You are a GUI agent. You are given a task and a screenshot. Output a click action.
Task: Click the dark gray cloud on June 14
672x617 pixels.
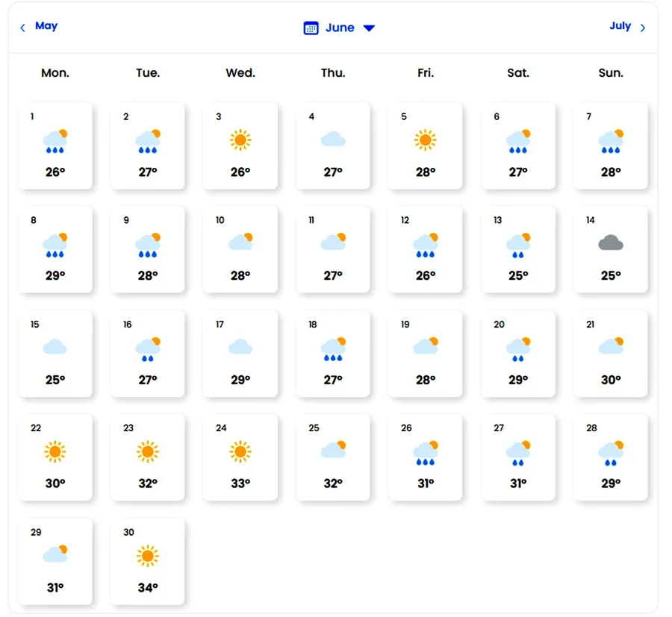pos(611,243)
